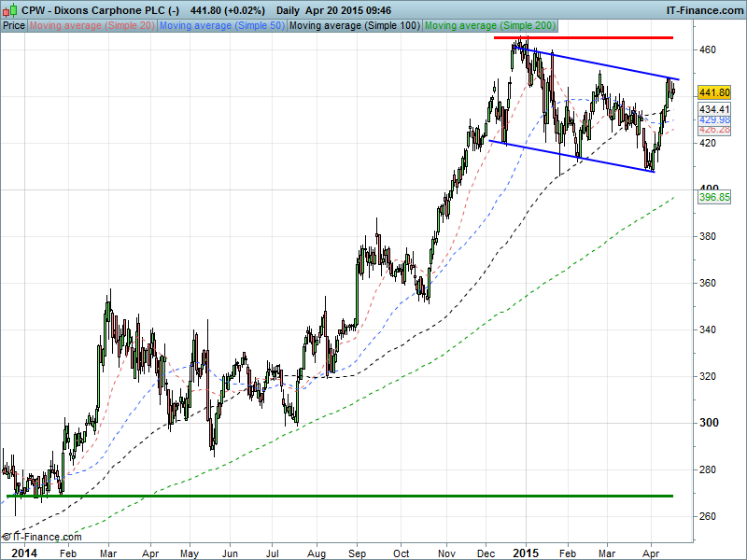Select the upper blue channel trendline
Viewport: 747px width, 560px height.
pos(598,63)
